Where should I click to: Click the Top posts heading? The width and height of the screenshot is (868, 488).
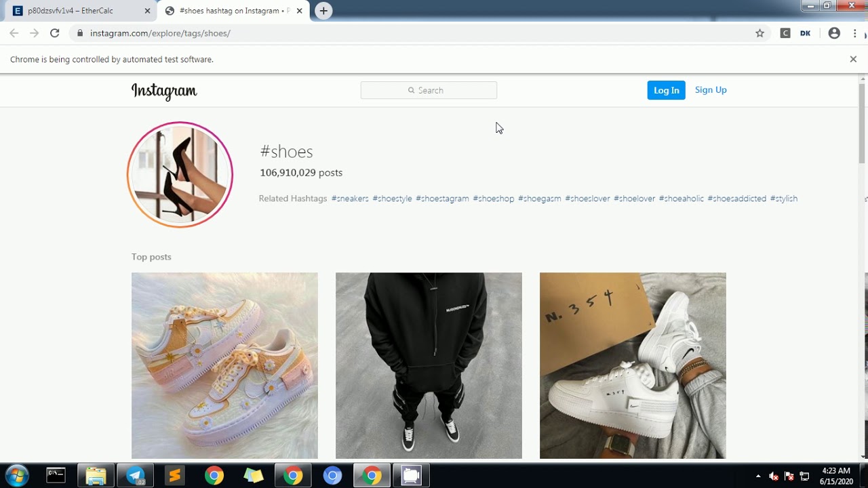click(151, 257)
